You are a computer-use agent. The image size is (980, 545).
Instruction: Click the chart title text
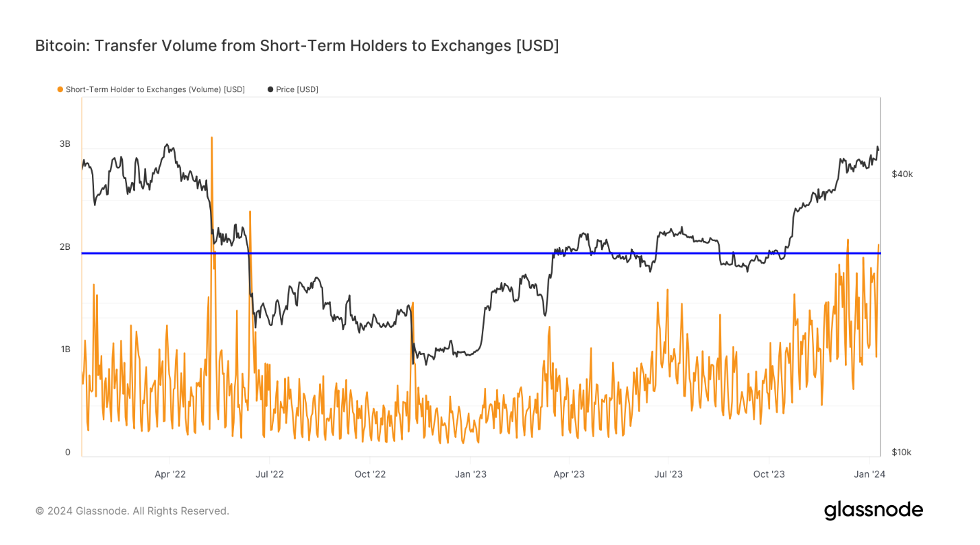coord(296,46)
